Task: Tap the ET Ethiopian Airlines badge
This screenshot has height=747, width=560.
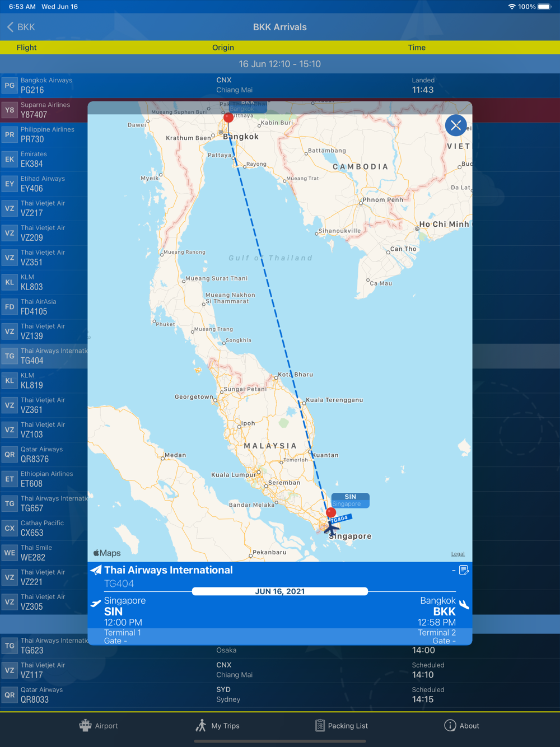Action: [x=10, y=479]
